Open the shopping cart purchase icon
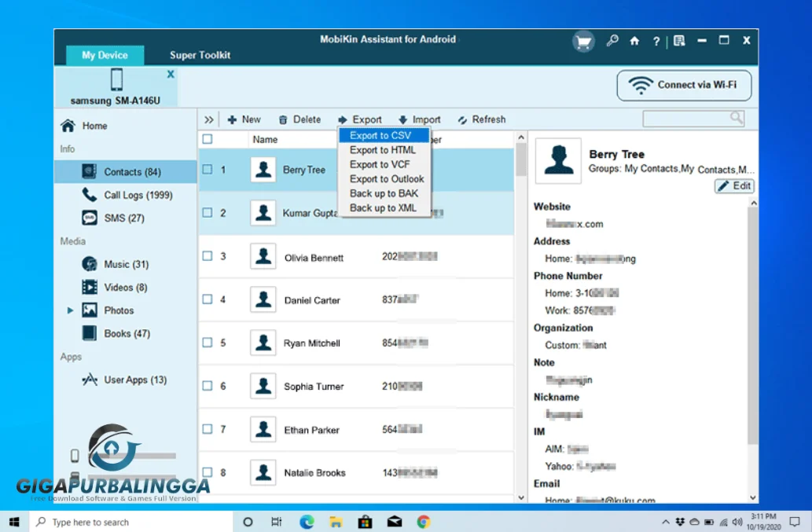This screenshot has height=532, width=812. (x=583, y=42)
